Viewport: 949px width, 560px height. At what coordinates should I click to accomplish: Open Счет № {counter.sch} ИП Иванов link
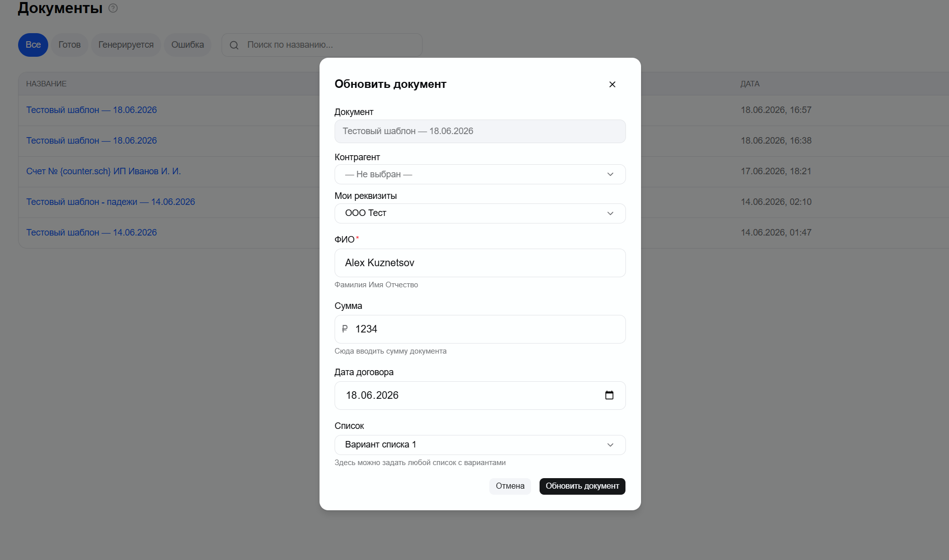pyautogui.click(x=103, y=171)
